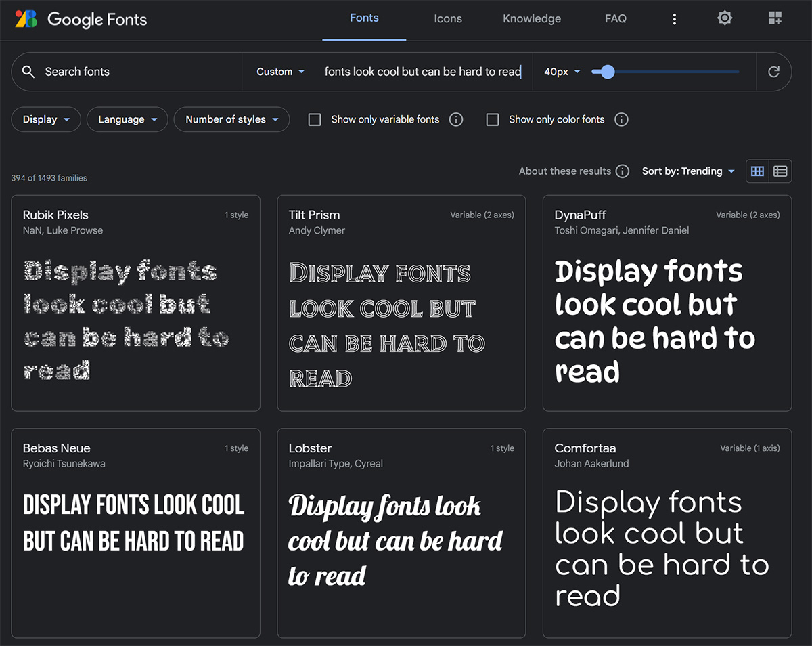Show info about color fonts

coord(621,120)
